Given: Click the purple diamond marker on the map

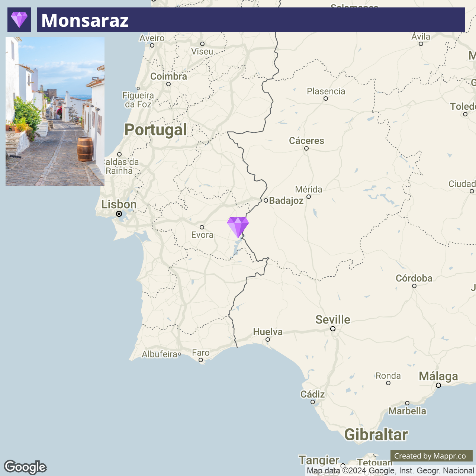Looking at the screenshot, I should pos(238,227).
